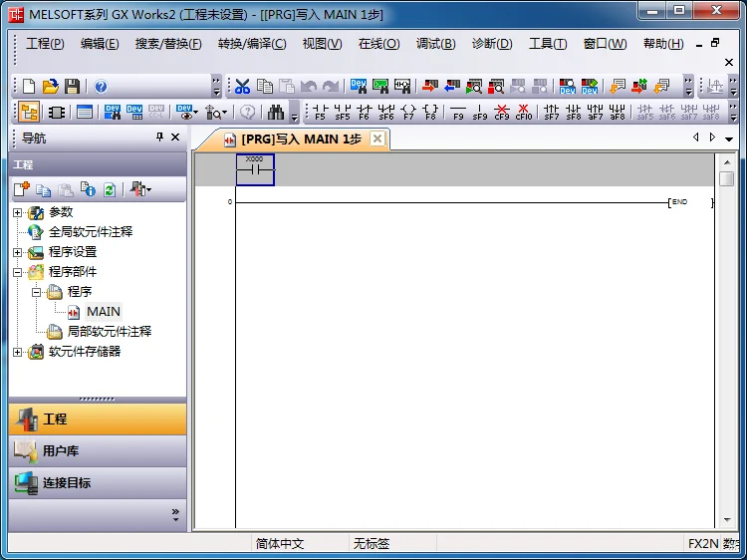747x560 pixels.
Task: Draw vertical line sF9
Action: click(x=480, y=113)
